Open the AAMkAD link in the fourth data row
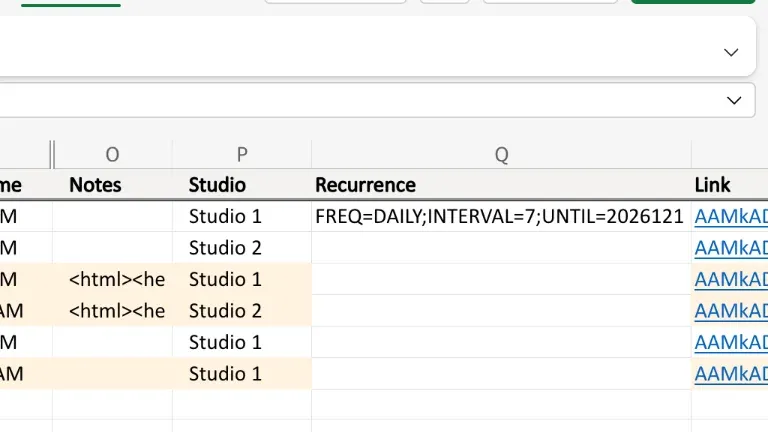The width and height of the screenshot is (768, 432). [x=731, y=311]
